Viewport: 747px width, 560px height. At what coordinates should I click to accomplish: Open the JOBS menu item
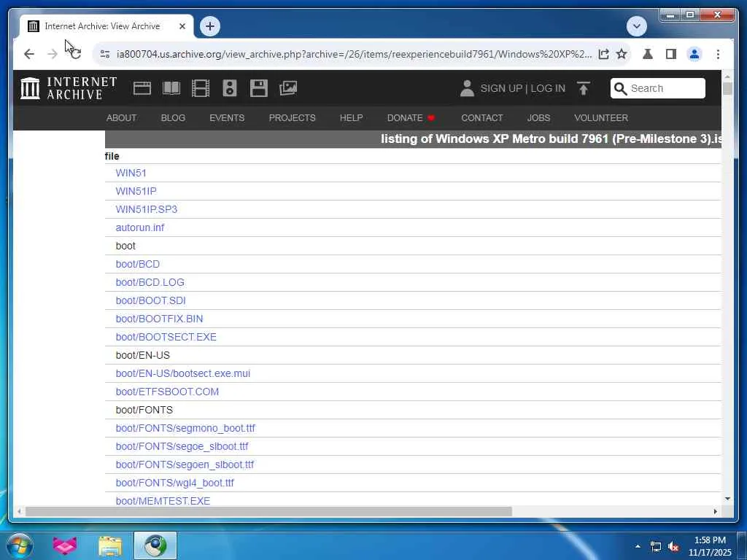538,117
